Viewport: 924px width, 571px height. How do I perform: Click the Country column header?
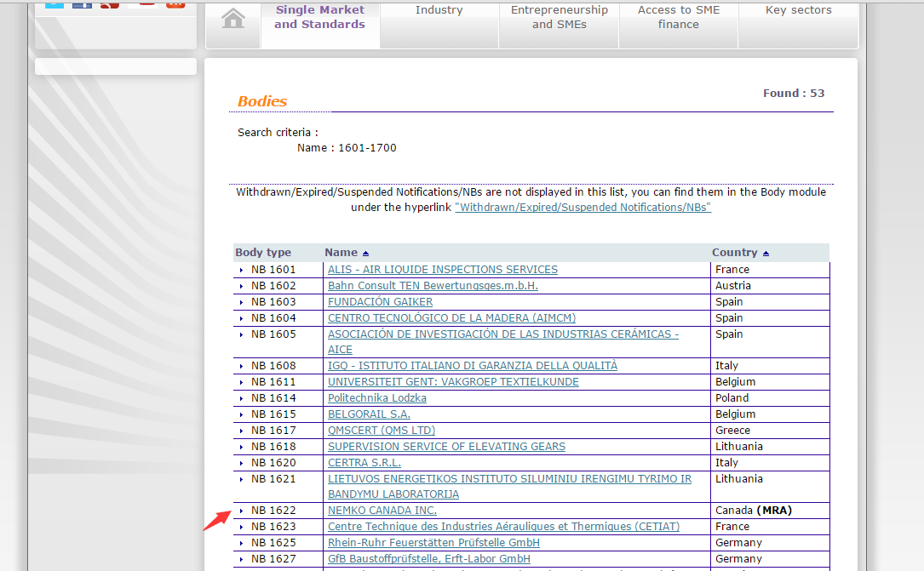tap(734, 253)
